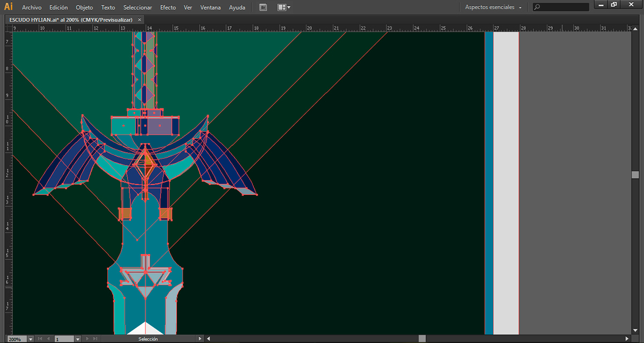Click the Ai application logo icon
This screenshot has height=343, width=644.
(x=8, y=7)
